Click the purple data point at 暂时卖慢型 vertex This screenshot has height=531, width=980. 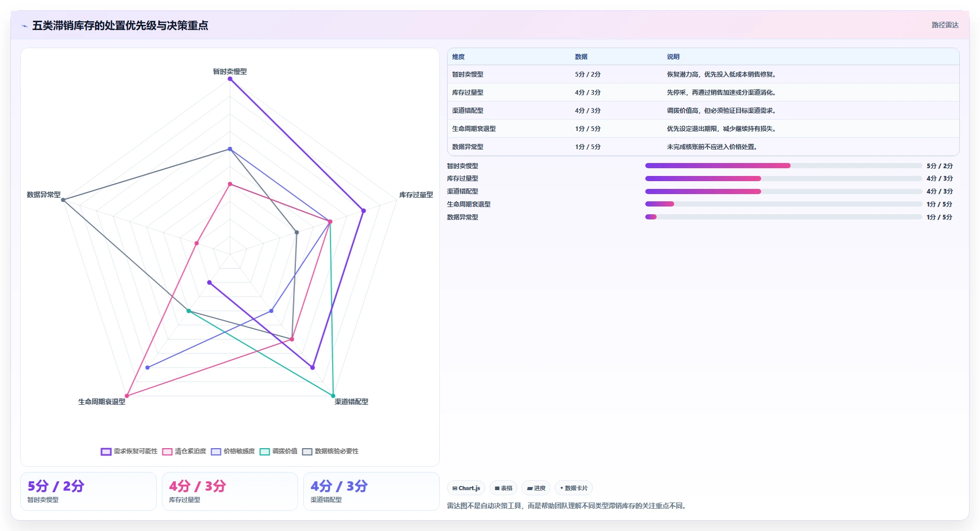pos(230,79)
